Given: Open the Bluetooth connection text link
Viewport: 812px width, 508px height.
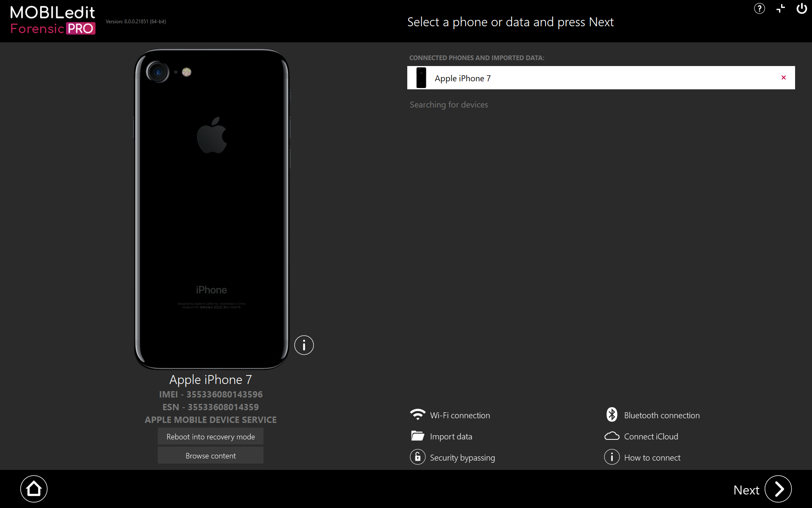Looking at the screenshot, I should [661, 415].
